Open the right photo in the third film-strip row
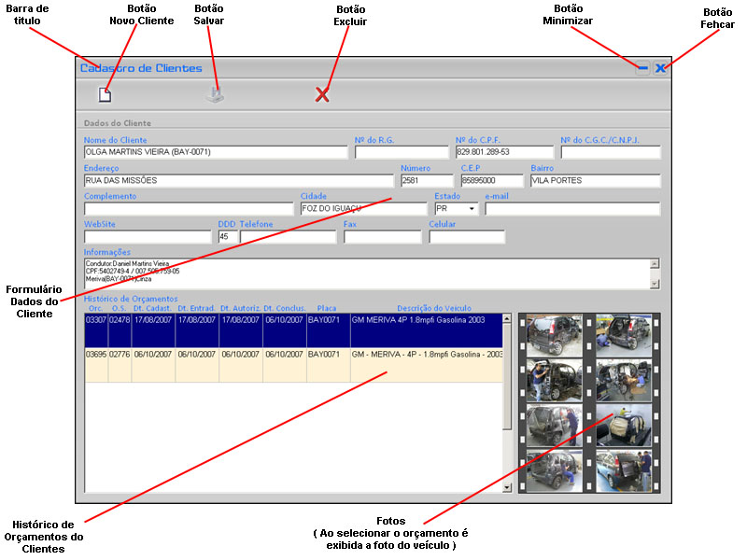 [624, 426]
